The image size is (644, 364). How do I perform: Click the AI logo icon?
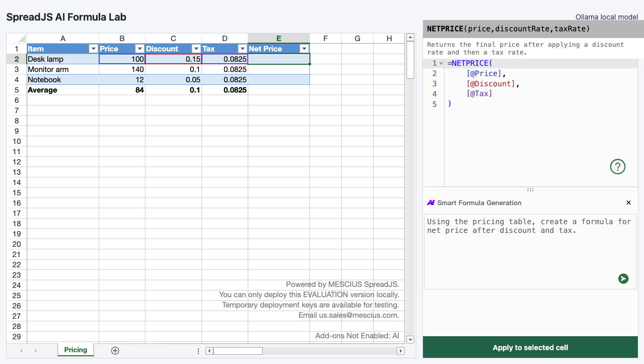click(431, 203)
